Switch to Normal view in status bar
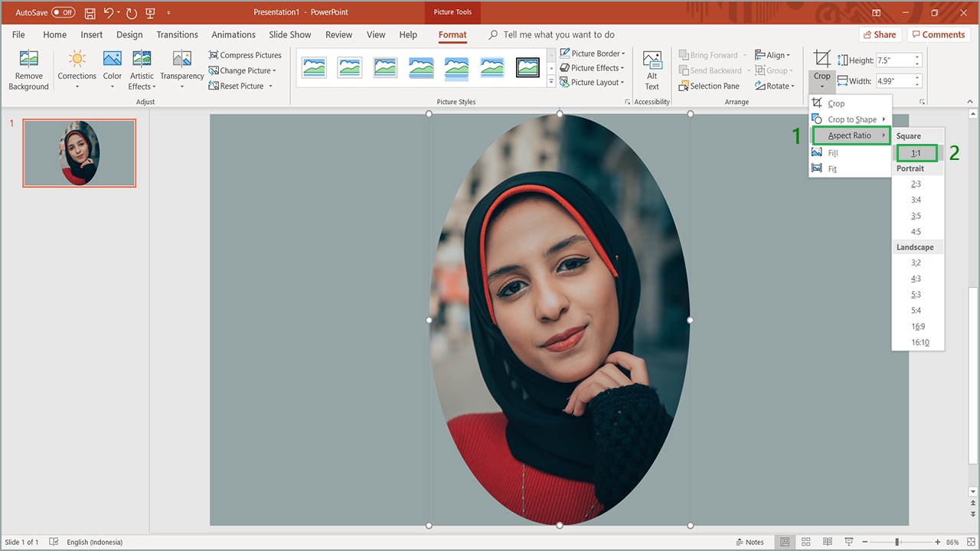 [x=785, y=542]
